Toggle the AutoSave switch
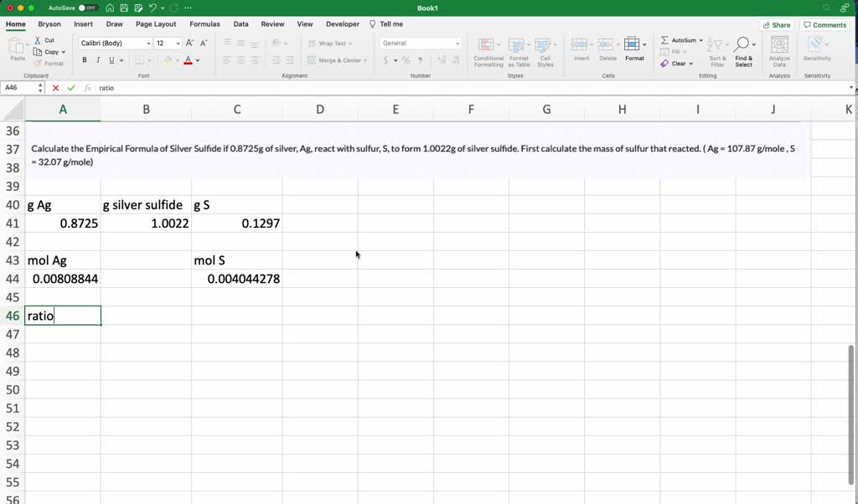The width and height of the screenshot is (858, 504). click(88, 8)
